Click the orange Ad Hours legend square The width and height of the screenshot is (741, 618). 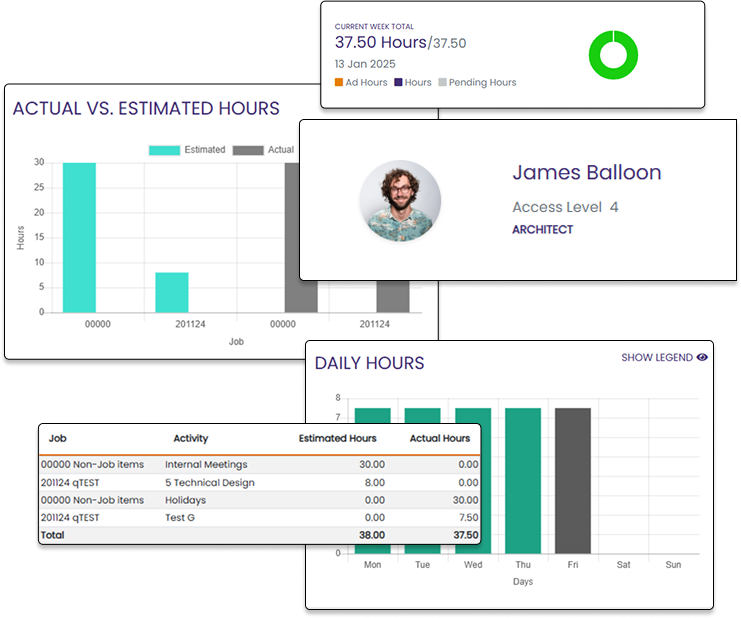(x=339, y=82)
